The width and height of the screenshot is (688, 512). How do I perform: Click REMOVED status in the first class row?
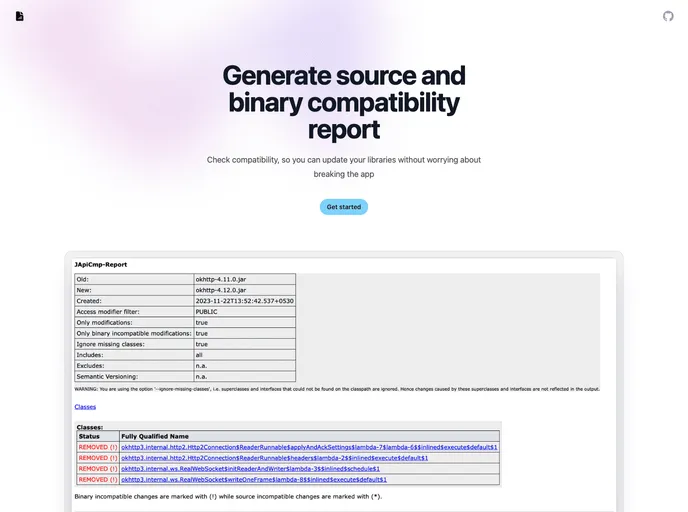point(97,447)
